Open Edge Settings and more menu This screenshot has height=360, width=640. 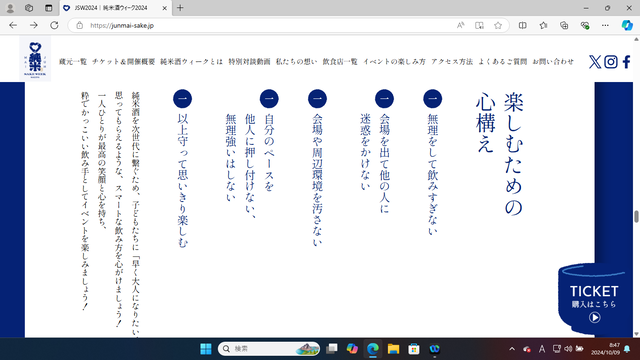pos(605,25)
